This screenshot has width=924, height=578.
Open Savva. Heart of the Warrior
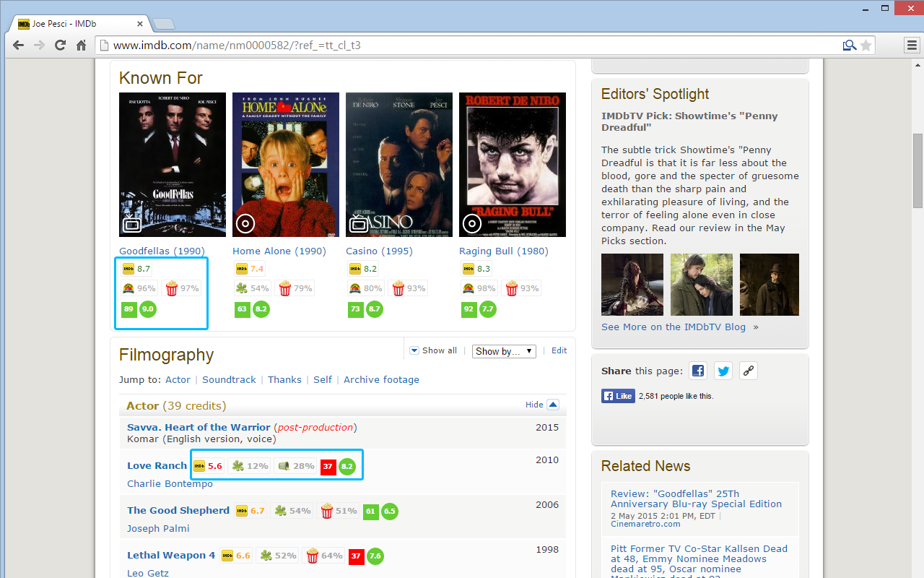coord(199,427)
